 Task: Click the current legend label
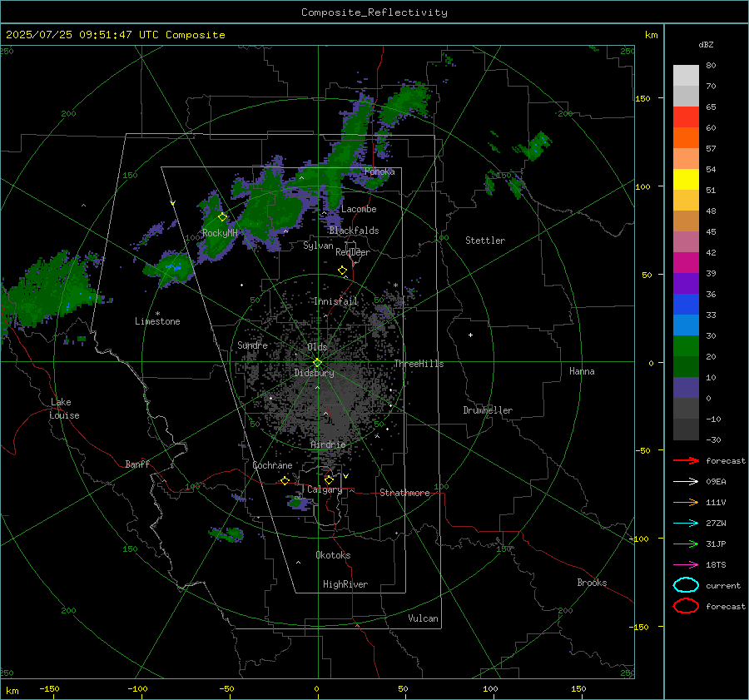click(x=723, y=585)
